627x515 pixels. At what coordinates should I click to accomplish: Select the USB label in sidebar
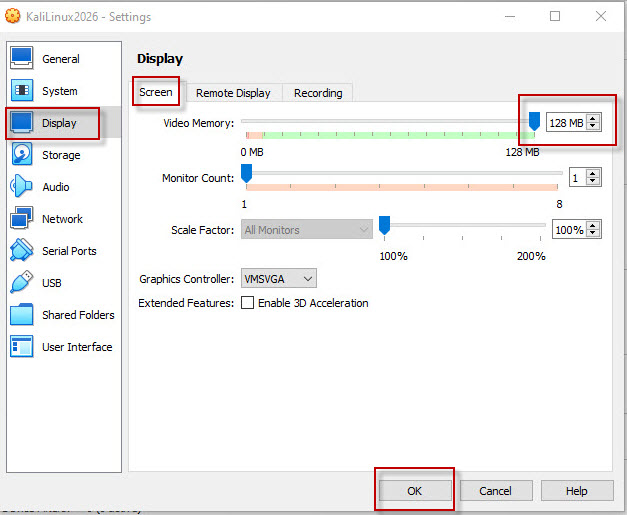(x=52, y=283)
